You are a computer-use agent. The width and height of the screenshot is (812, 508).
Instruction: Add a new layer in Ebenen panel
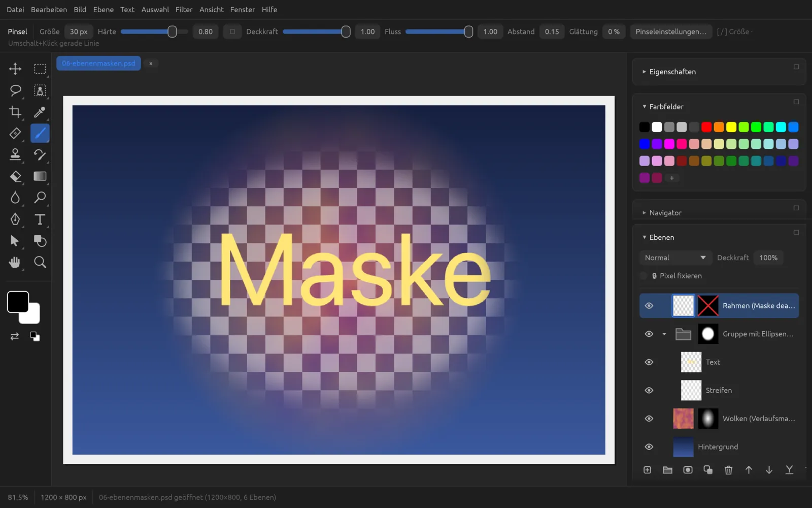(x=647, y=470)
